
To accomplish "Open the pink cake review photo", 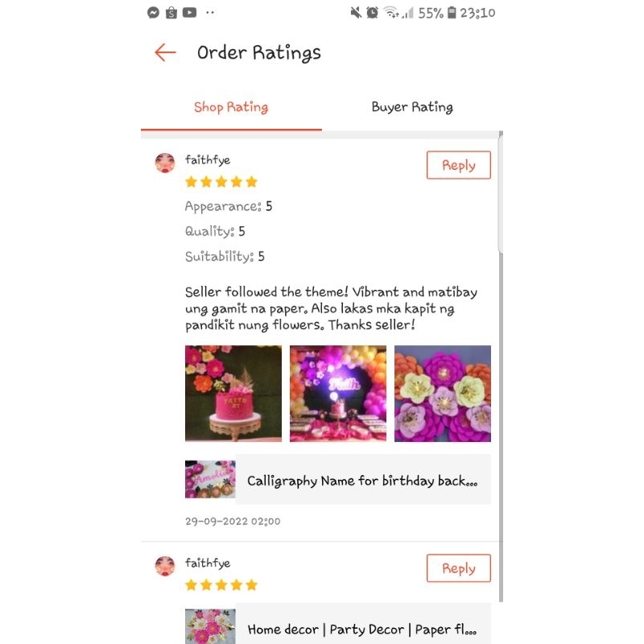I will tap(233, 394).
